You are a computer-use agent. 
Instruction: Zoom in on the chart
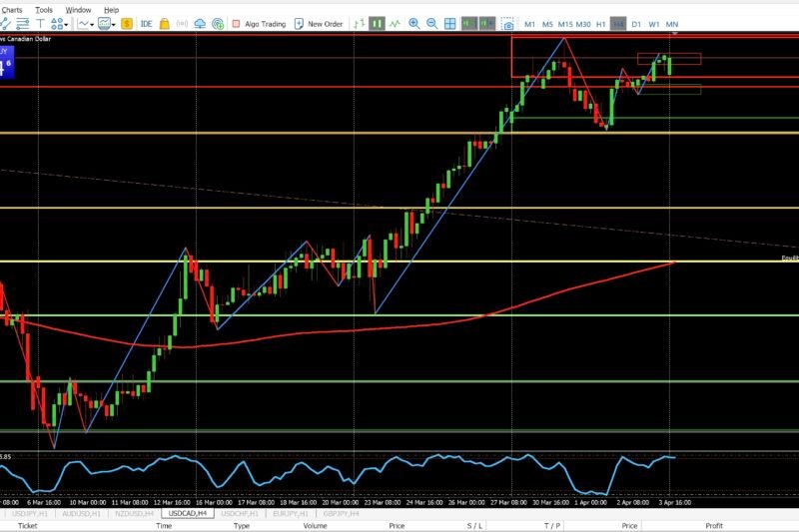click(414, 23)
